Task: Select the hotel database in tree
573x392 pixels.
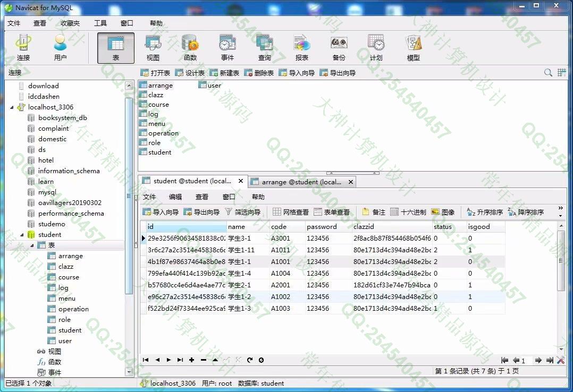Action: point(46,160)
